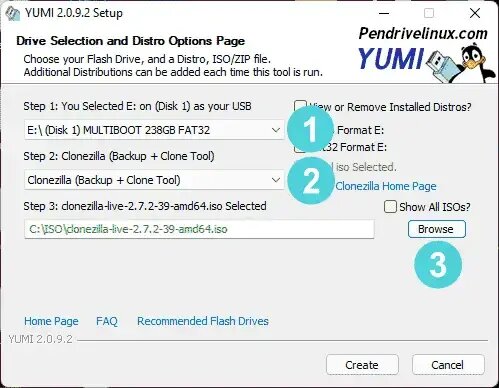
Task: Open the Clonezilla distro selection dropdown
Action: pyautogui.click(x=154, y=180)
